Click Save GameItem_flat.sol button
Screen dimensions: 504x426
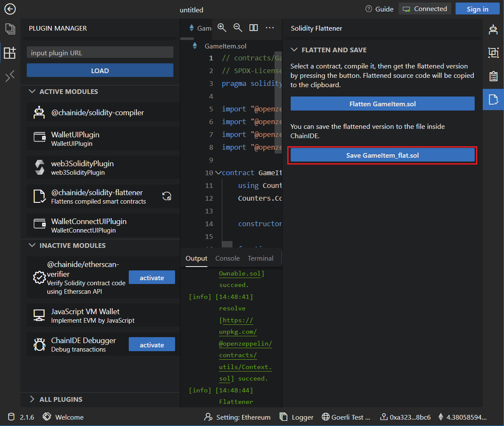click(x=382, y=156)
